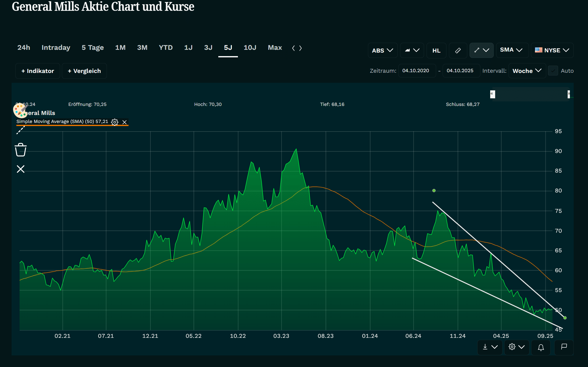Open the ABS scale dropdown
Viewport: 588px width, 367px height.
pos(382,50)
